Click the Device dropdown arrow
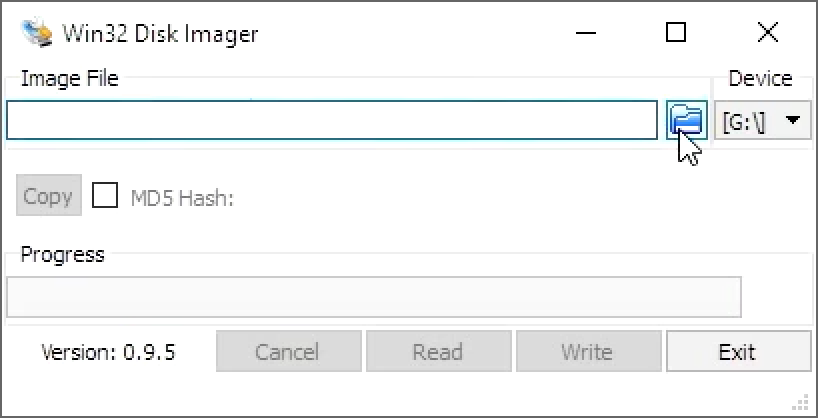 point(792,121)
